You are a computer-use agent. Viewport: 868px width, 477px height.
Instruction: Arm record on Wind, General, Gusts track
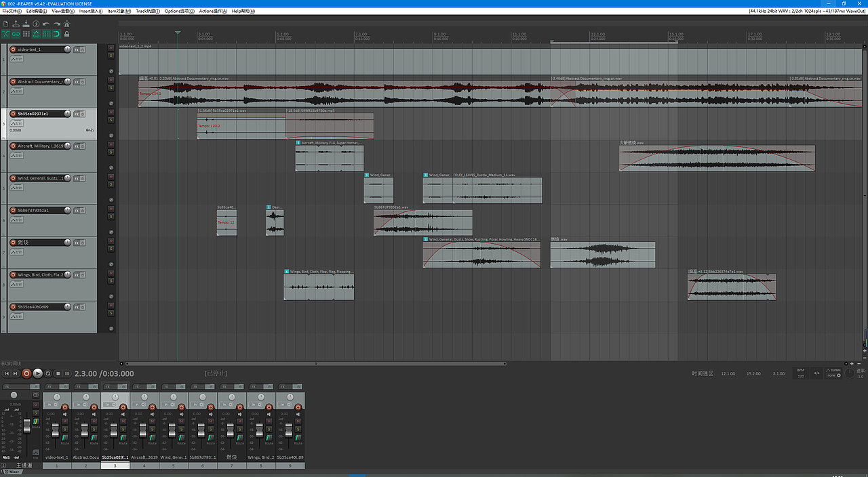(x=13, y=178)
